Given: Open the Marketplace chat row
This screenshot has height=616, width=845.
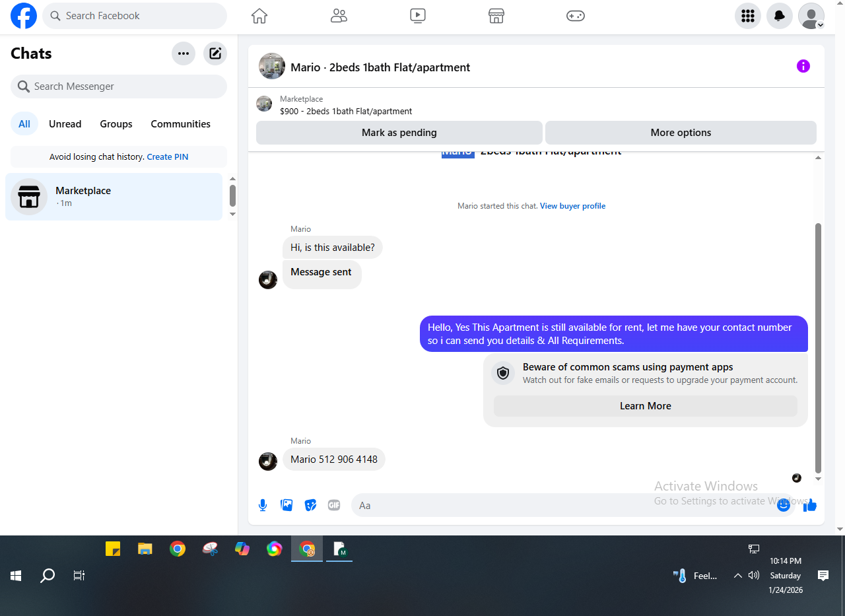Looking at the screenshot, I should click(x=114, y=197).
